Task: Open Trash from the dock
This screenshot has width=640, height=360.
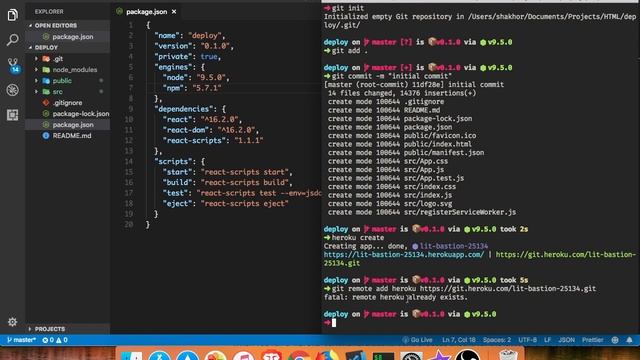Action: (508, 356)
